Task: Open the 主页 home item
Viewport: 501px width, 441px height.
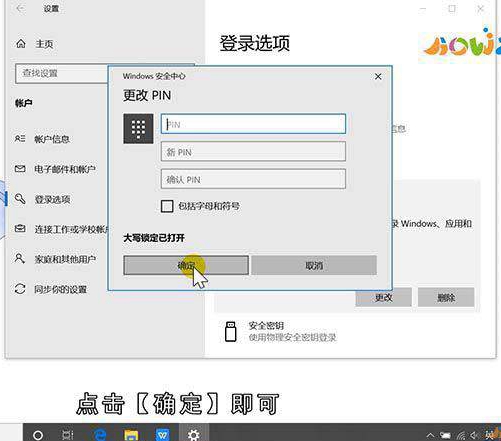Action: pyautogui.click(x=44, y=44)
